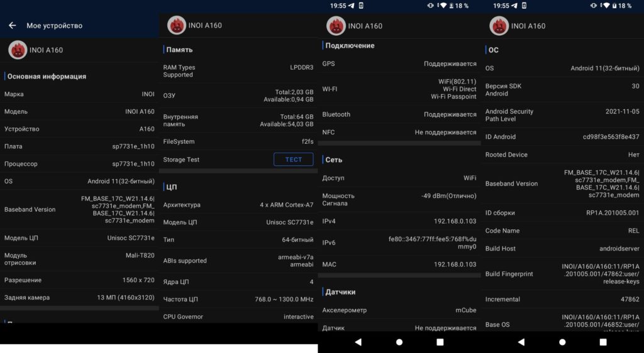The image size is (644, 353).
Task: Select the Датчики section header
Action: click(340, 292)
